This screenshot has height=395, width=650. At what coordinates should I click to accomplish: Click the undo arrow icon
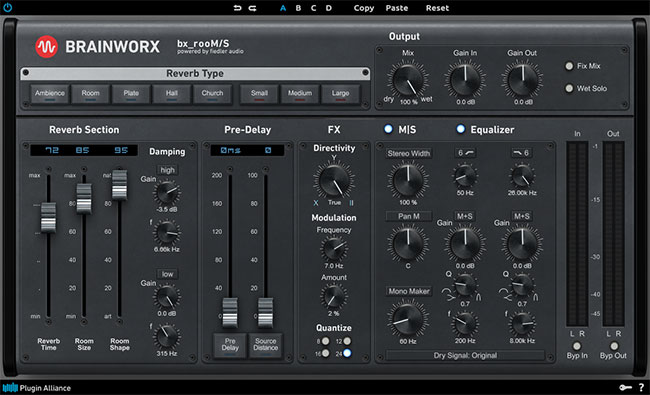pyautogui.click(x=237, y=8)
